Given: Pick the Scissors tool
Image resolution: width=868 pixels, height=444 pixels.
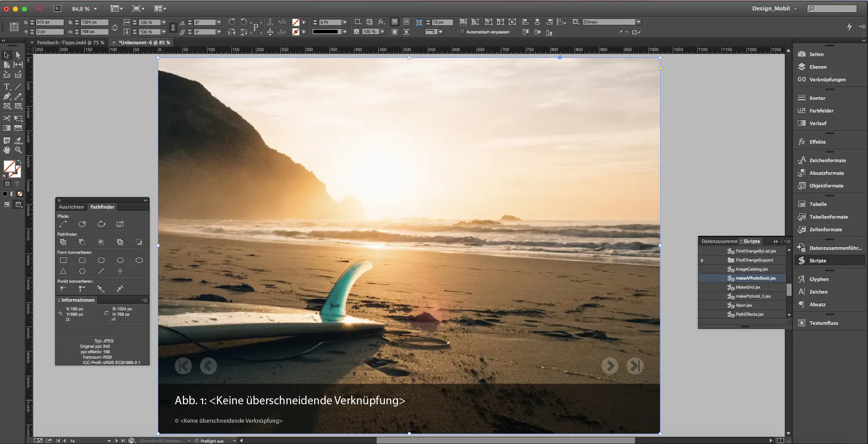Looking at the screenshot, I should click(x=7, y=118).
